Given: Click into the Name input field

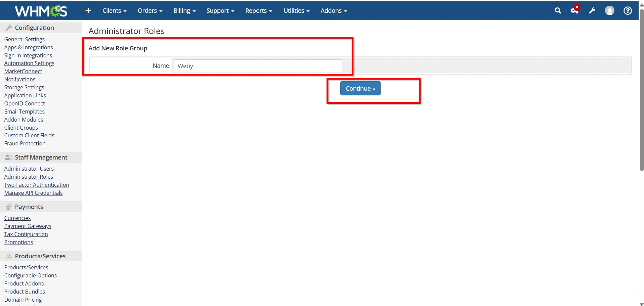Looking at the screenshot, I should click(258, 66).
